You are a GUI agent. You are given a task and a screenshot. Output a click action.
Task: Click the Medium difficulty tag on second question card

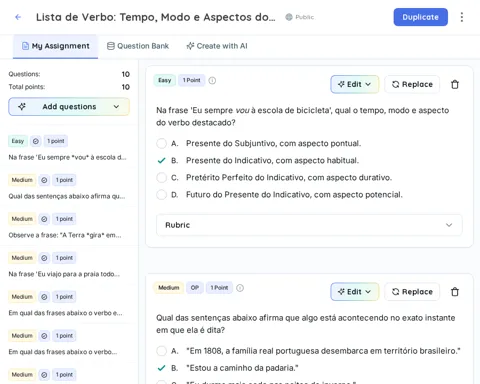(x=169, y=288)
